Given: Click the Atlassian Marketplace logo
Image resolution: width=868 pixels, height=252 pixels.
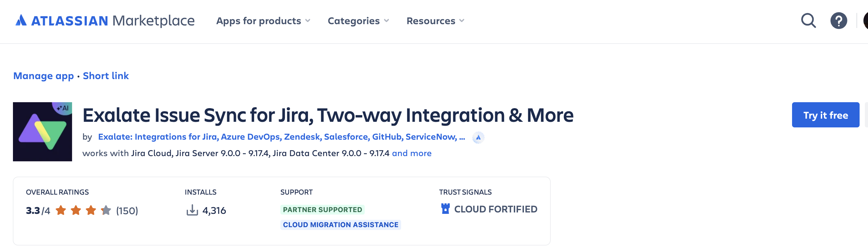Looking at the screenshot, I should click(105, 21).
